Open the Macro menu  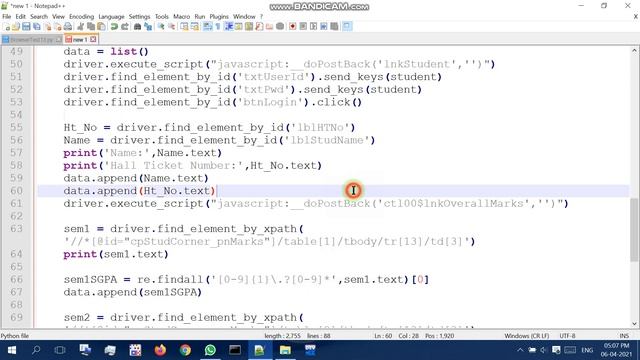[x=181, y=16]
